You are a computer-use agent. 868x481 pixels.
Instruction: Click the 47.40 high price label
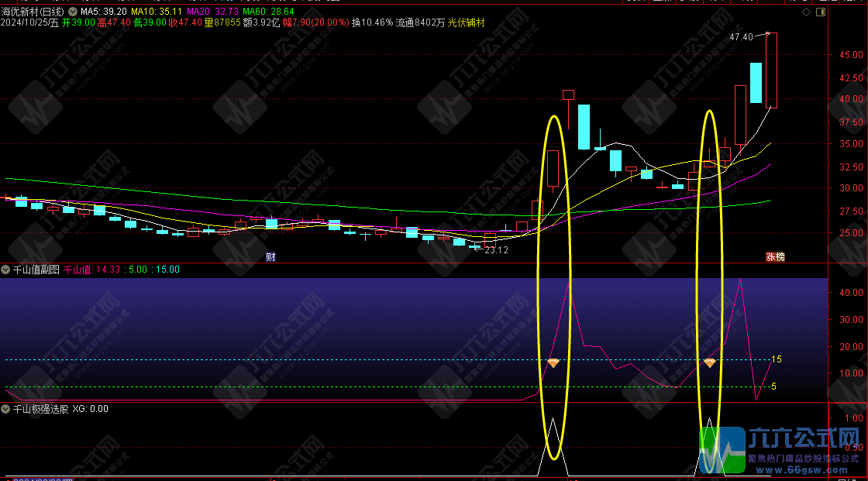[x=741, y=37]
